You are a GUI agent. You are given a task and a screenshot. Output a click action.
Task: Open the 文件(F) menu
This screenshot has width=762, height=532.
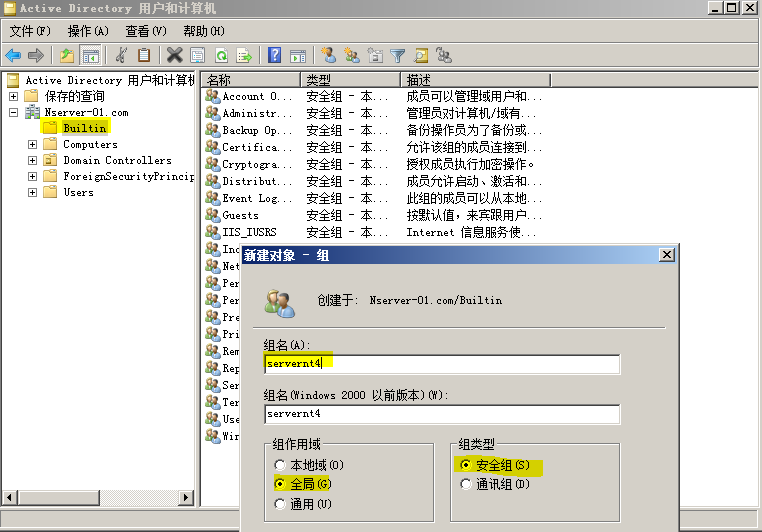coord(30,31)
